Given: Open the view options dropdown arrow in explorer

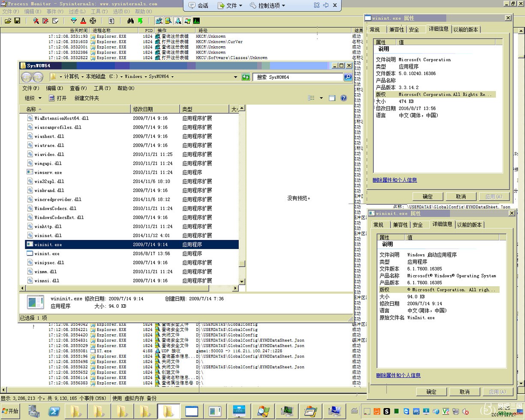Looking at the screenshot, I should click(321, 98).
